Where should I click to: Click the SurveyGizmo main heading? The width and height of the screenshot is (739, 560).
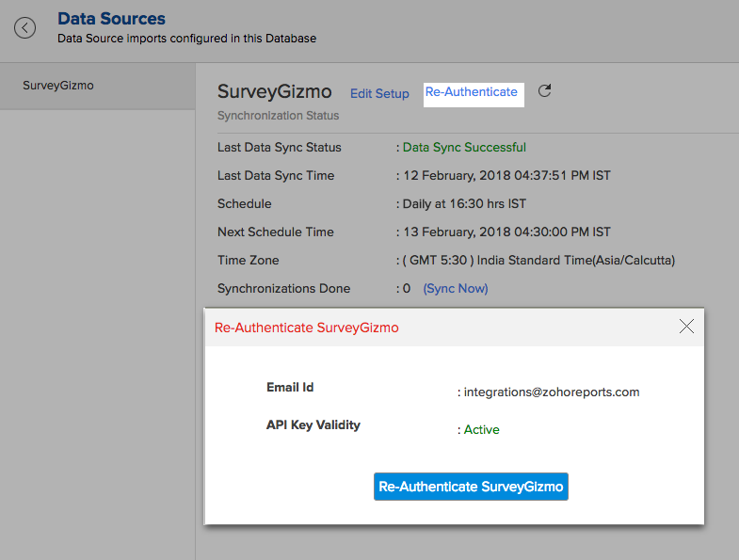274,91
